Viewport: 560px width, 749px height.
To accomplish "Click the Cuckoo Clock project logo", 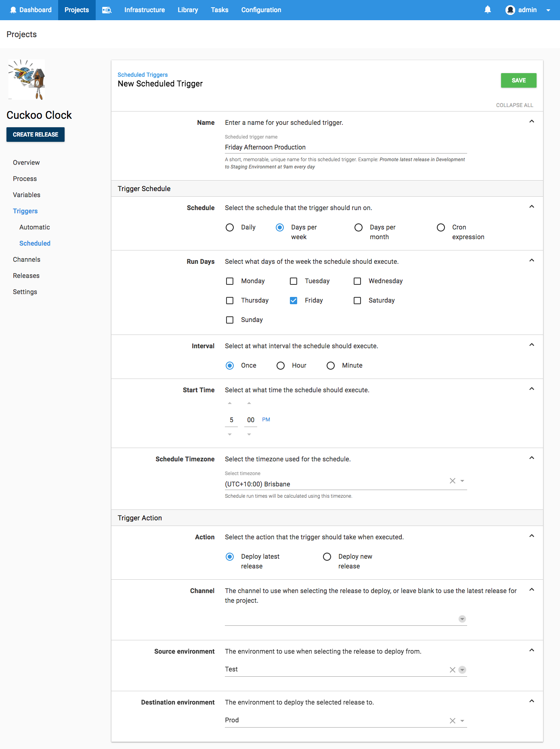I will point(27,80).
